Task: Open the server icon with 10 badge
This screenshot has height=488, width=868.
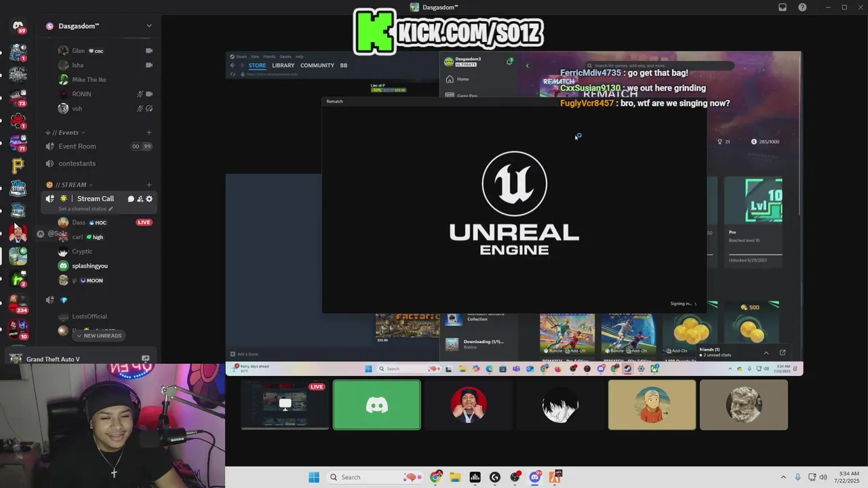Action: [18, 329]
